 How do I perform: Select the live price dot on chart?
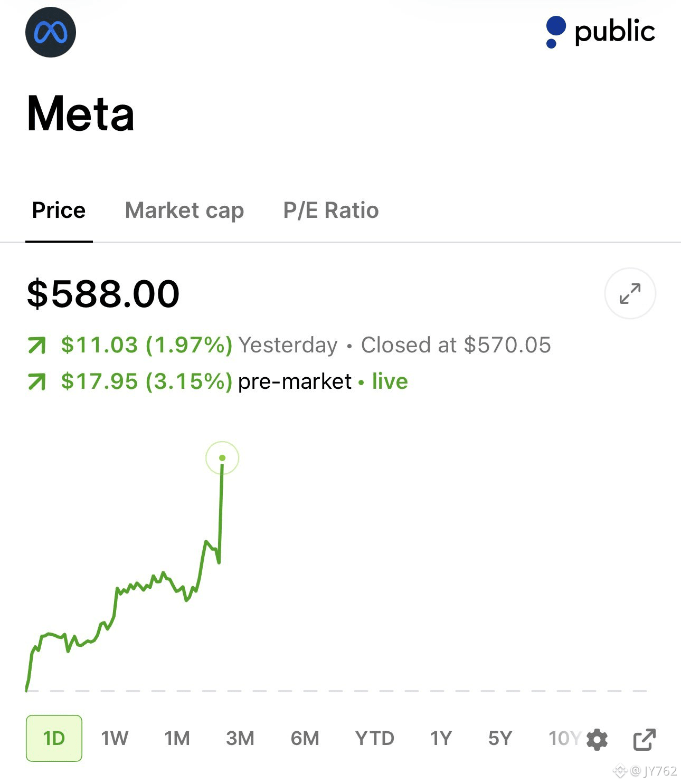[222, 458]
